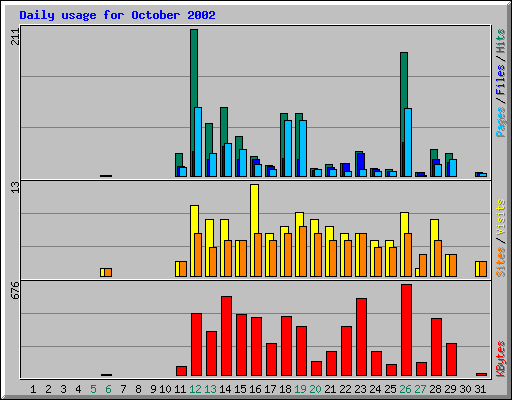Image resolution: width=512 pixels, height=400 pixels.
Task: Click the green day label "13"
Action: [x=210, y=389]
